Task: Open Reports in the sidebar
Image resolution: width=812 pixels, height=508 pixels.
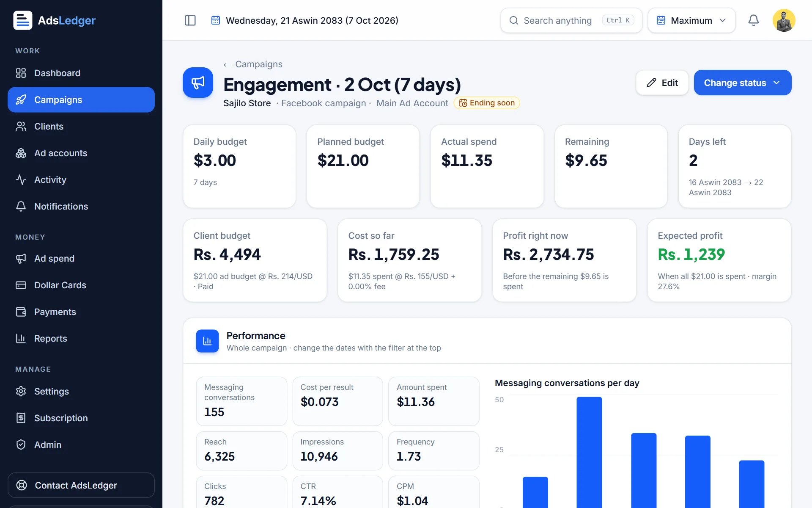Action: tap(81, 339)
